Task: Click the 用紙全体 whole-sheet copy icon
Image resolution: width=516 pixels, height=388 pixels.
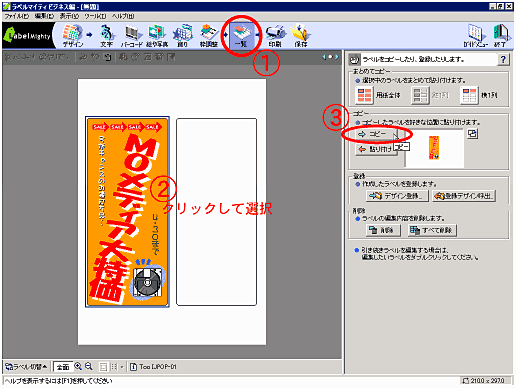Action: click(364, 95)
